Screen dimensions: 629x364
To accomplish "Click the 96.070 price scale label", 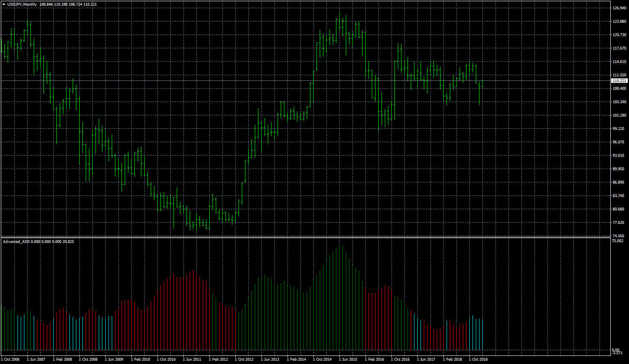I will [x=618, y=142].
